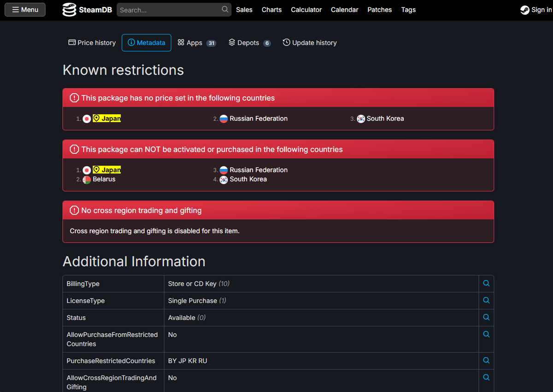Click the Depots count badge 6
Image resolution: width=553 pixels, height=392 pixels.
tap(267, 43)
